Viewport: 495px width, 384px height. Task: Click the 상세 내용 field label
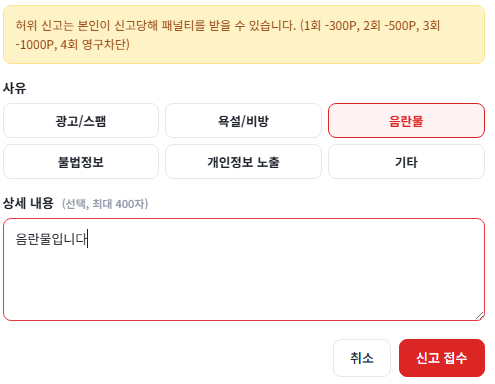click(x=28, y=203)
